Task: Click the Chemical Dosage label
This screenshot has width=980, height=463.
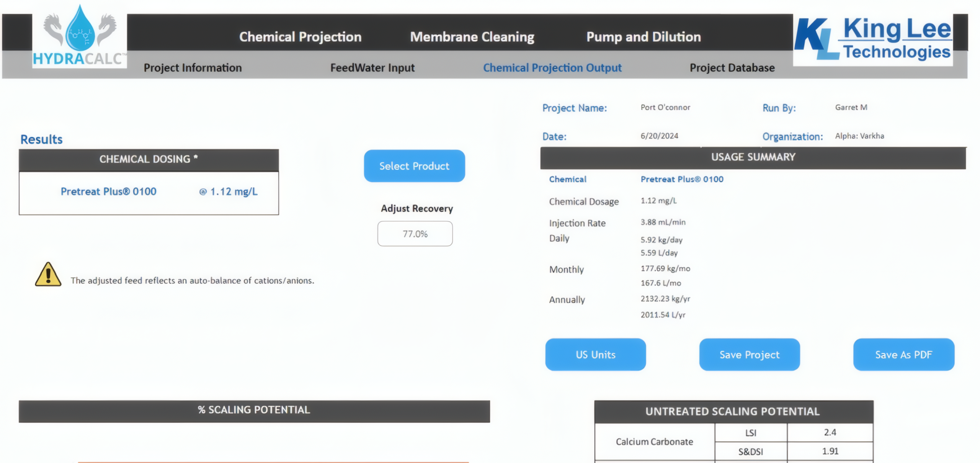Action: pyautogui.click(x=584, y=202)
